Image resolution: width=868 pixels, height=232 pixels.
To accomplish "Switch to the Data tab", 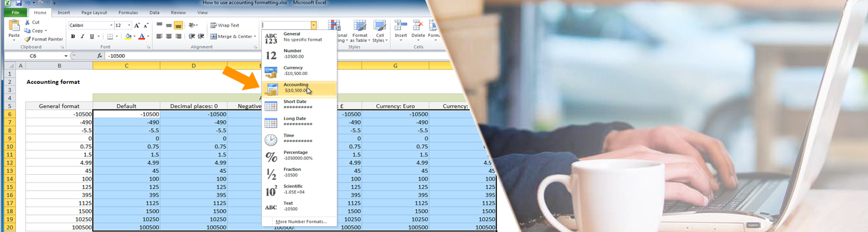I will tap(154, 13).
